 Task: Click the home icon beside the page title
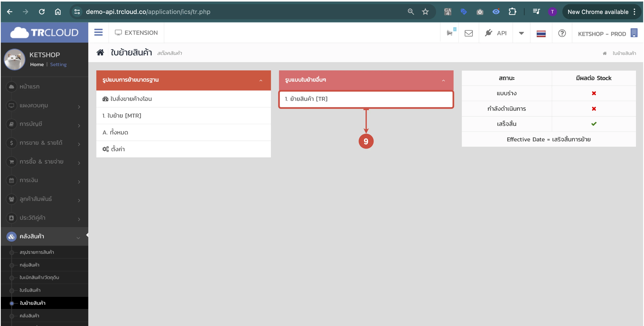pyautogui.click(x=100, y=52)
